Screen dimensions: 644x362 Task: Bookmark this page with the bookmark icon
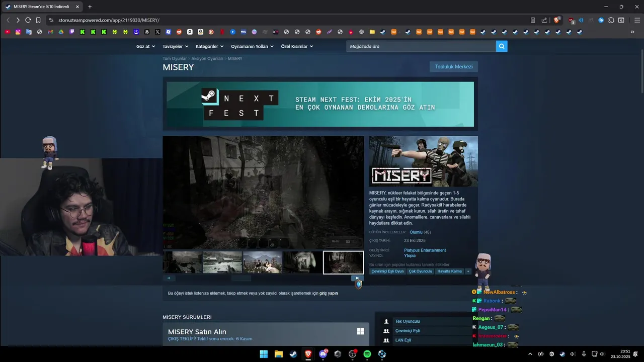tap(38, 20)
